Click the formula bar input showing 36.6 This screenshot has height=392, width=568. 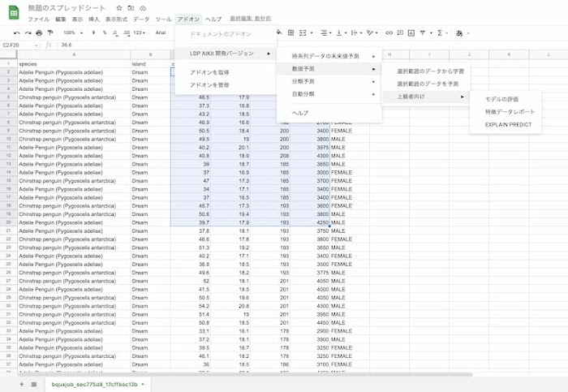click(312, 45)
